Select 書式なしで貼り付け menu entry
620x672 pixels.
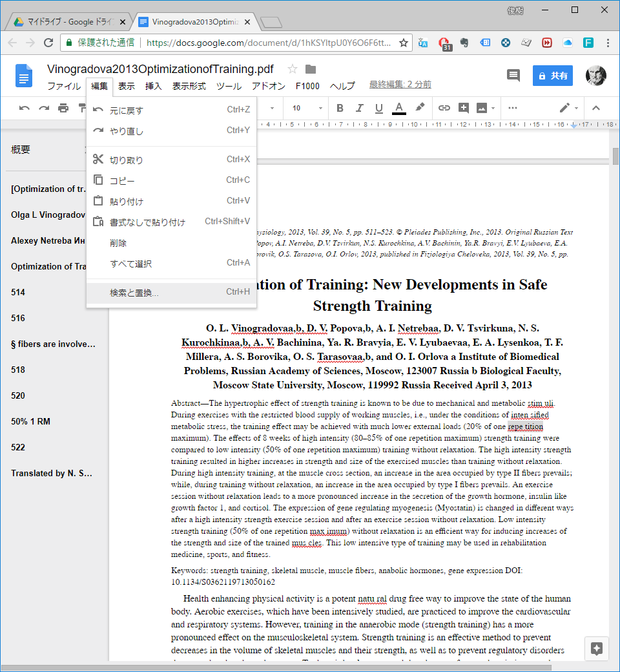[147, 222]
